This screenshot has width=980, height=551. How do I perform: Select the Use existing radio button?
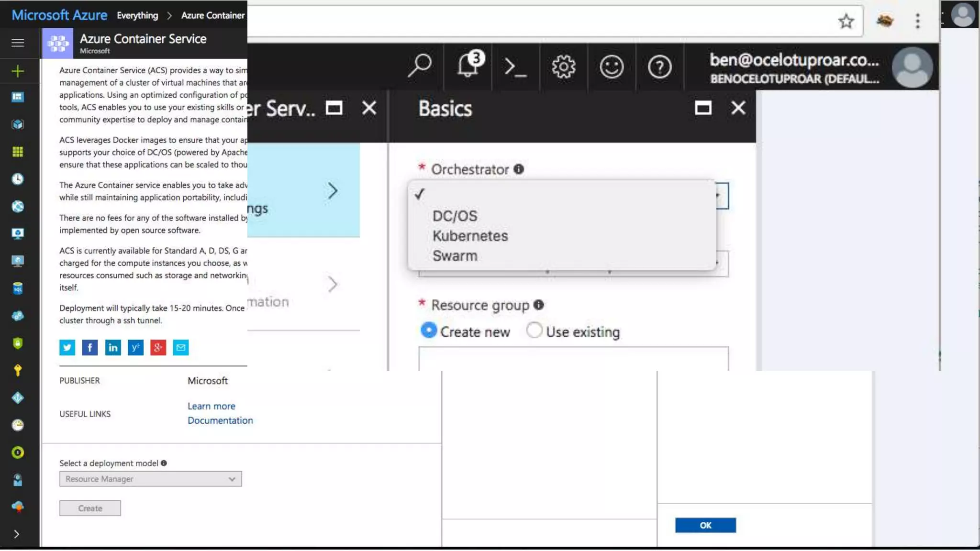pyautogui.click(x=534, y=331)
